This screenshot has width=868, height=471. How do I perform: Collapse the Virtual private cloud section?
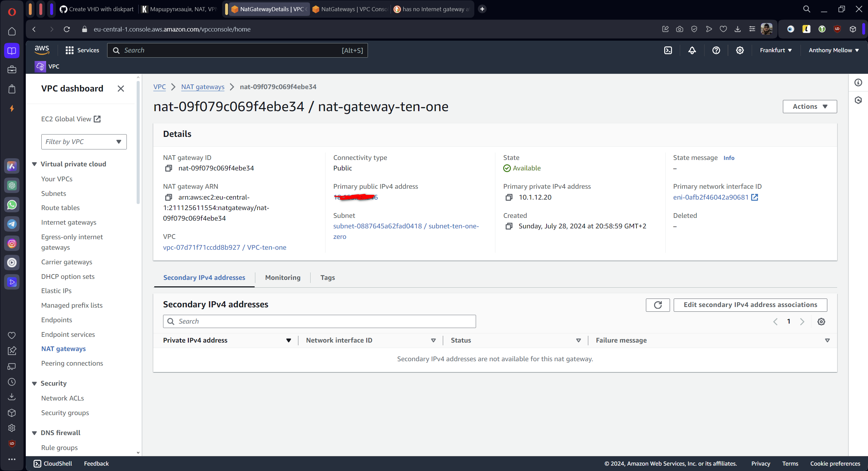point(34,164)
